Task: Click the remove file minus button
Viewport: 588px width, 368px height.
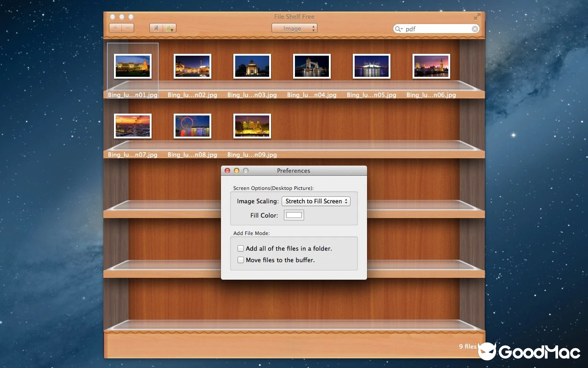Action: click(x=128, y=28)
